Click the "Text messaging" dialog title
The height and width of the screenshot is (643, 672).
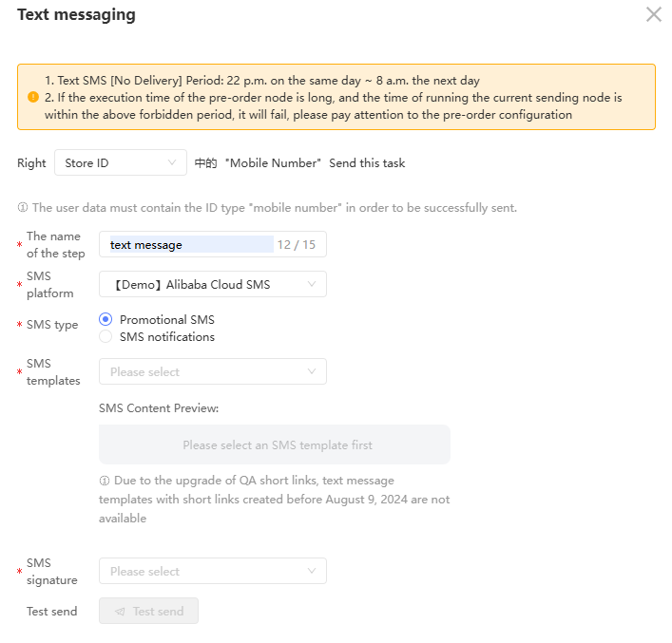76,14
